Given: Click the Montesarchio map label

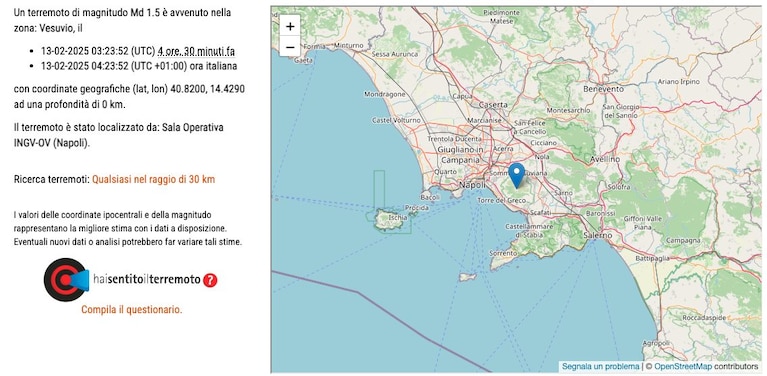Looking at the screenshot, I should point(568,110).
